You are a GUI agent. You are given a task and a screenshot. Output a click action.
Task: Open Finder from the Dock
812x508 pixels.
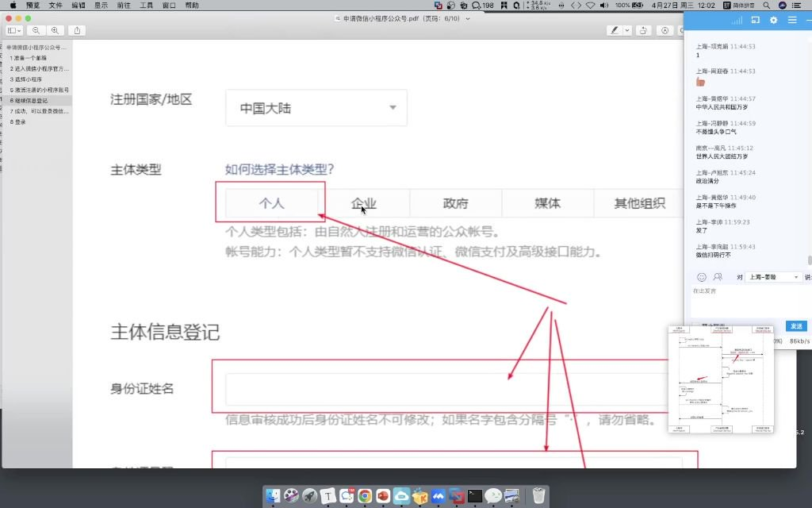click(273, 496)
